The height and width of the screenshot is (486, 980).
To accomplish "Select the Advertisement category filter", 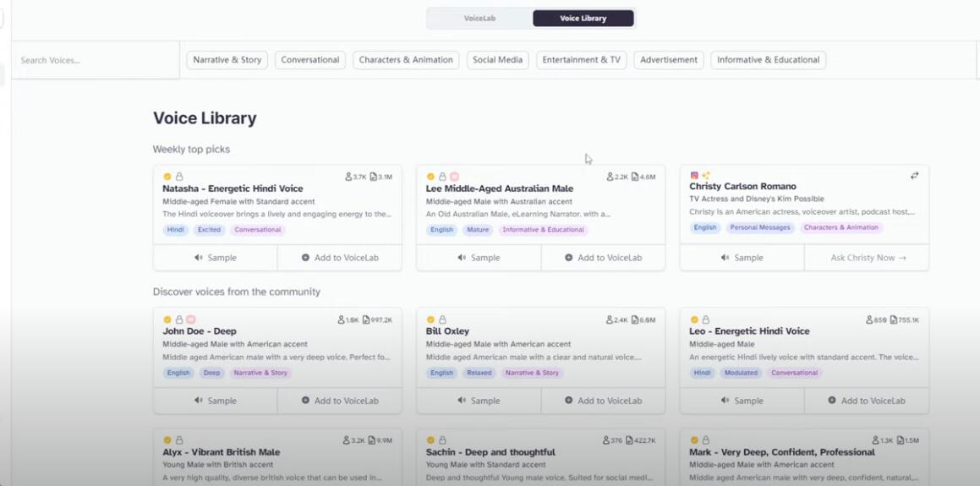I will coord(668,60).
